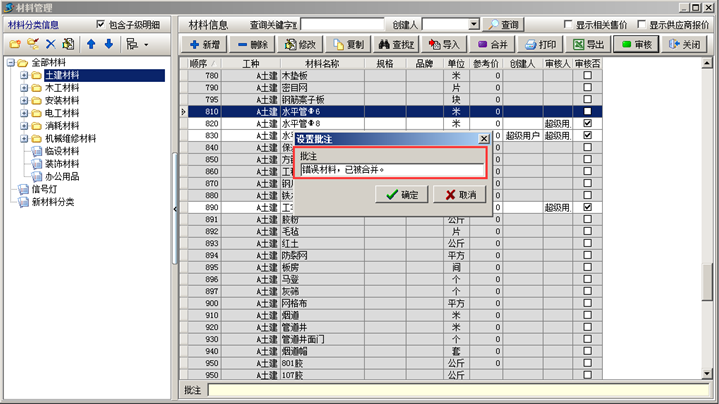
Task: Enable the 显示供应商报价 checkbox
Action: click(x=641, y=24)
